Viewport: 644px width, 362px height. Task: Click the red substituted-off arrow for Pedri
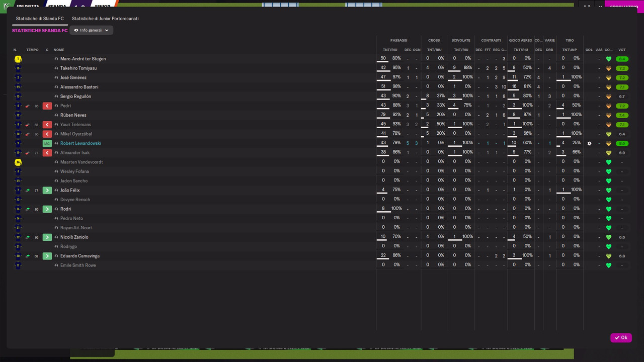(47, 106)
